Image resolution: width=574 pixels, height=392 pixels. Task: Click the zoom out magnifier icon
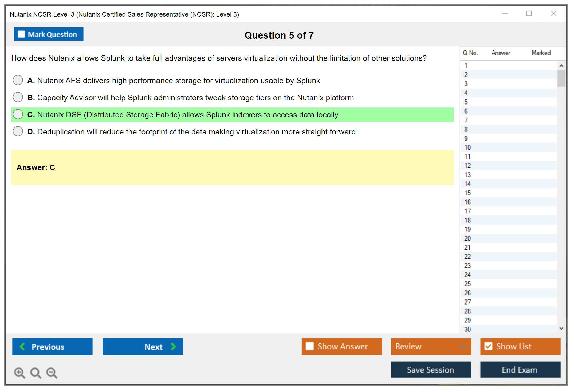52,373
